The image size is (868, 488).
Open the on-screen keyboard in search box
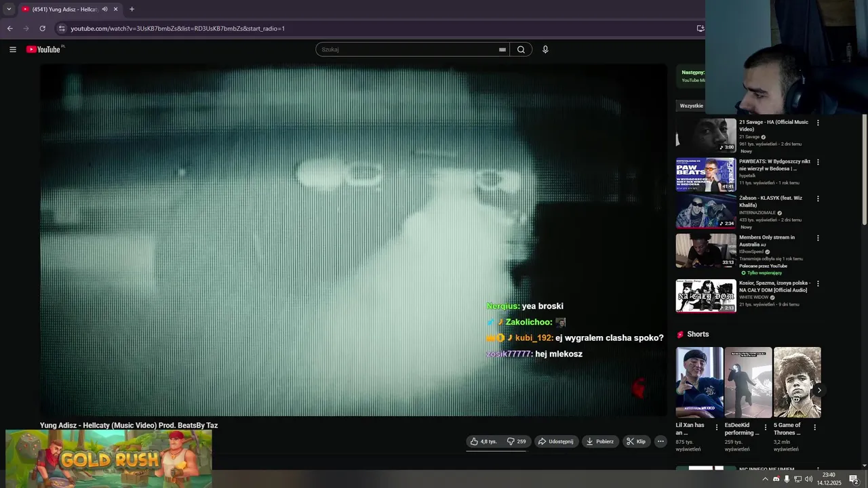coord(502,49)
